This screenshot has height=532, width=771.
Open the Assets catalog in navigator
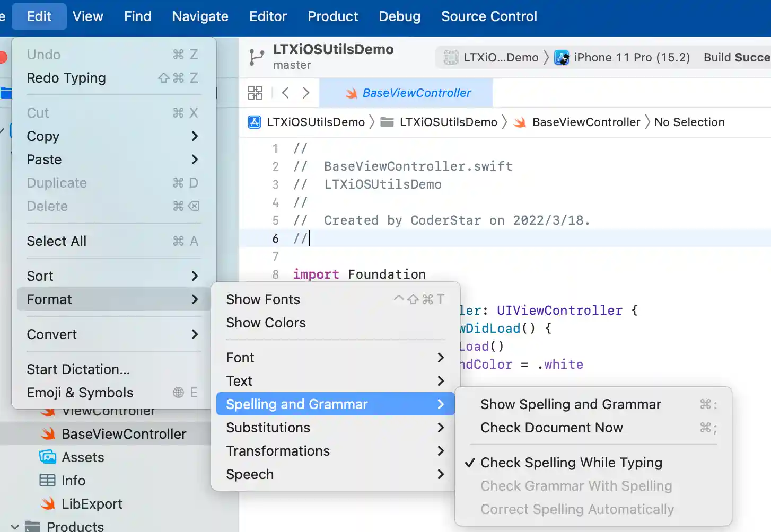tap(82, 457)
